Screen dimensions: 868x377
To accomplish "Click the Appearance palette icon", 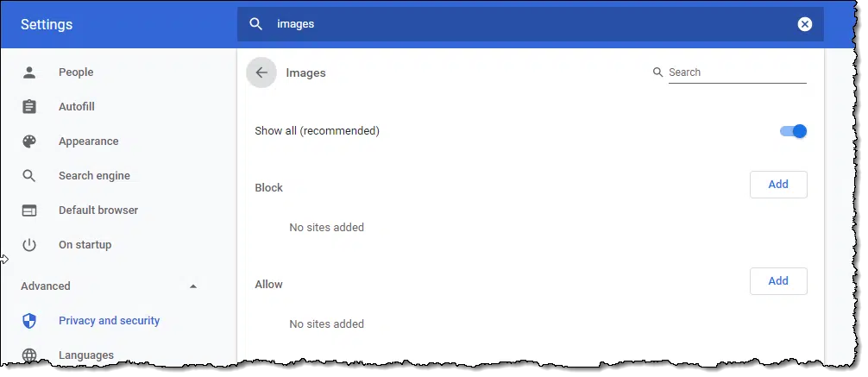I will (29, 141).
